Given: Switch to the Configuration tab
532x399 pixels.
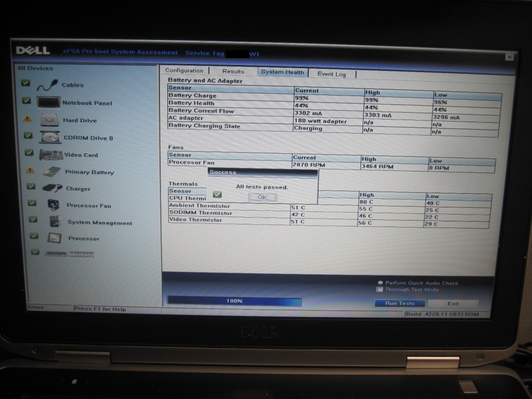Looking at the screenshot, I should click(184, 71).
